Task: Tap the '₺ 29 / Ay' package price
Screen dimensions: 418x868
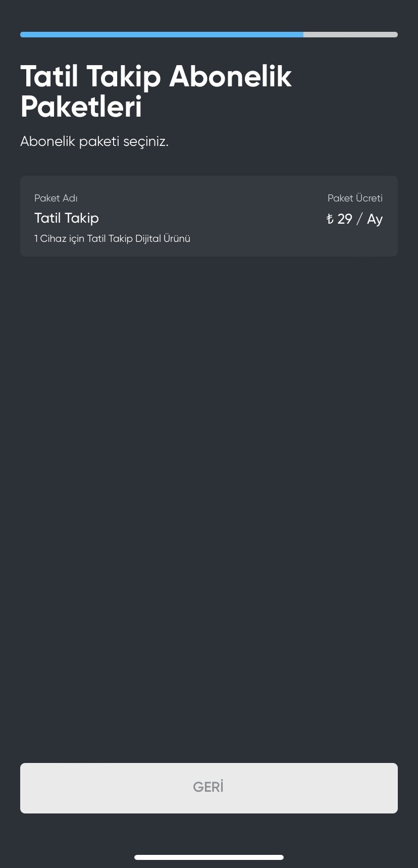Action: coord(354,219)
